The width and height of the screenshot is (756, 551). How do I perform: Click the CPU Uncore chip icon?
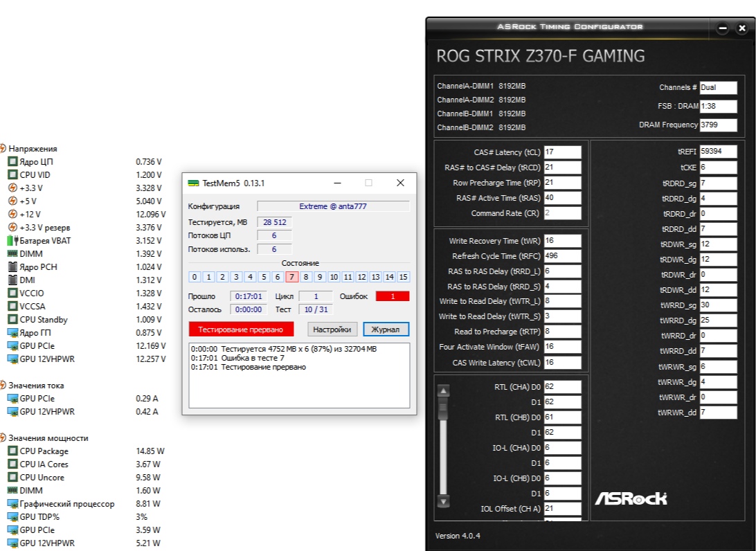pos(12,477)
